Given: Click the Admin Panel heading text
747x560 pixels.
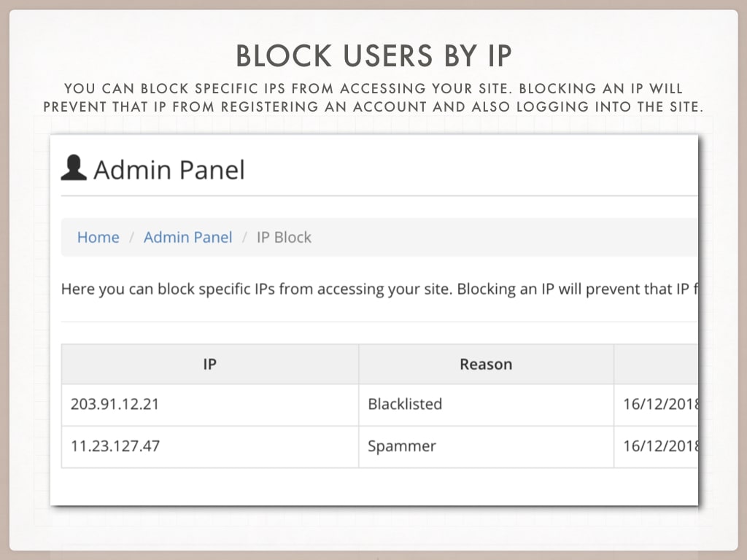Looking at the screenshot, I should 169,170.
